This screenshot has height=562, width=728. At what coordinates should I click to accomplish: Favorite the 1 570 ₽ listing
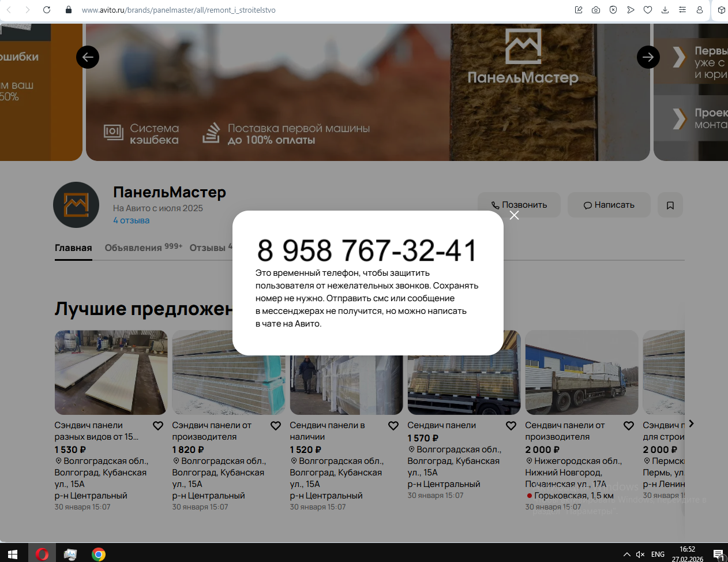coord(511,426)
